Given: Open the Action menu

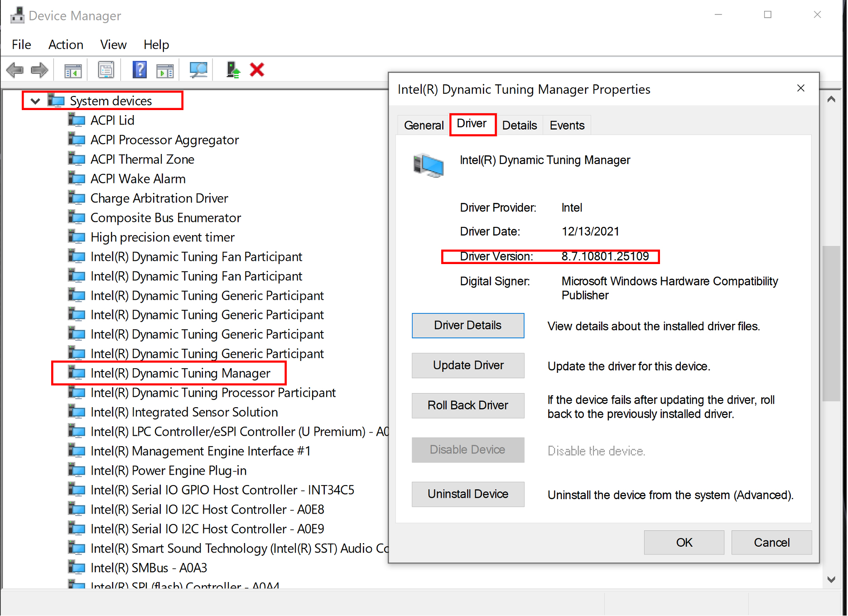Looking at the screenshot, I should (66, 44).
